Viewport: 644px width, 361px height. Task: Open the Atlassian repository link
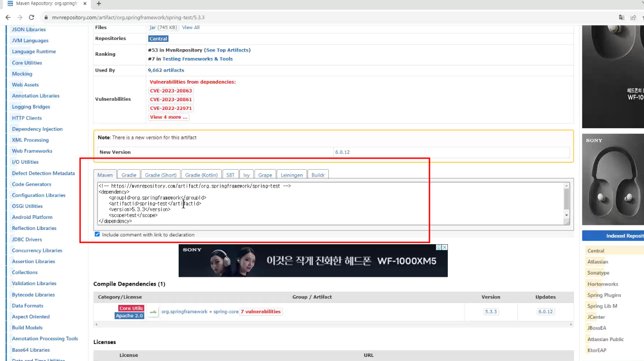pos(598,262)
